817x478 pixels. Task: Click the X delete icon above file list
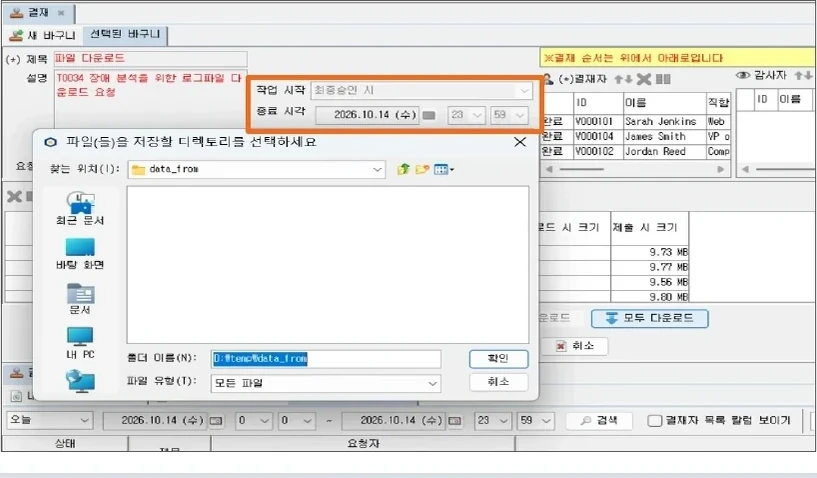(x=14, y=197)
